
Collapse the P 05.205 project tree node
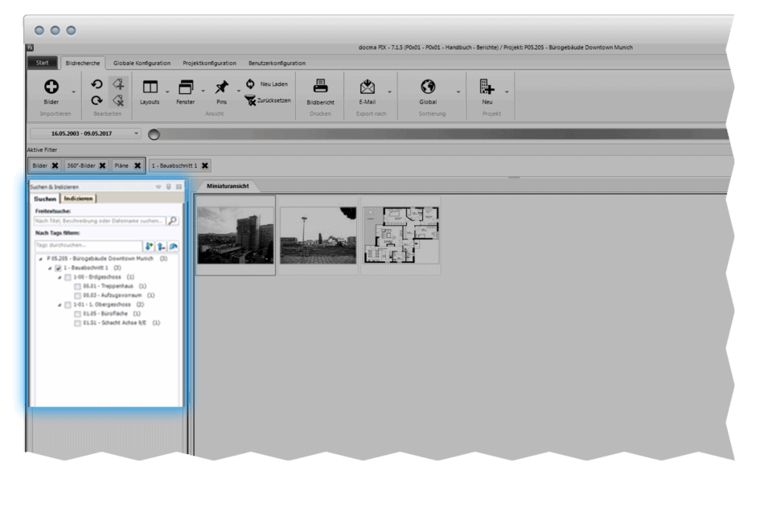click(40, 259)
